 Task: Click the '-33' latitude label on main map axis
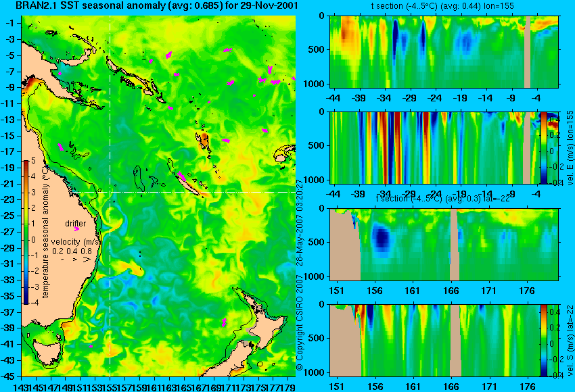[9, 280]
